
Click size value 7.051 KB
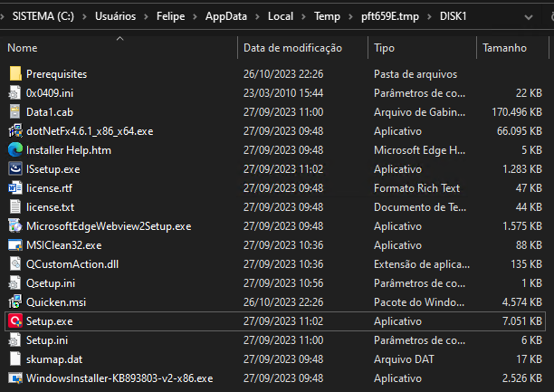[521, 321]
